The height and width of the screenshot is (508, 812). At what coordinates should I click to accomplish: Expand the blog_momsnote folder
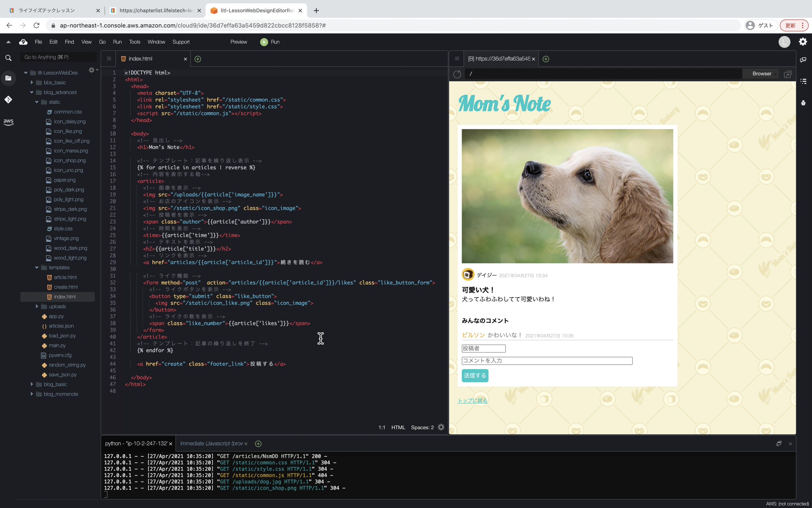pos(32,394)
